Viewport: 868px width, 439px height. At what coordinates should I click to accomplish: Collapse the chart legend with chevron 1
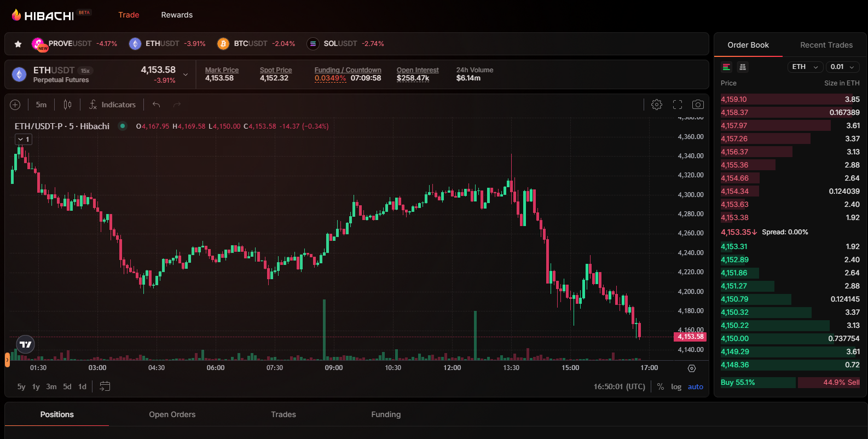pos(24,140)
